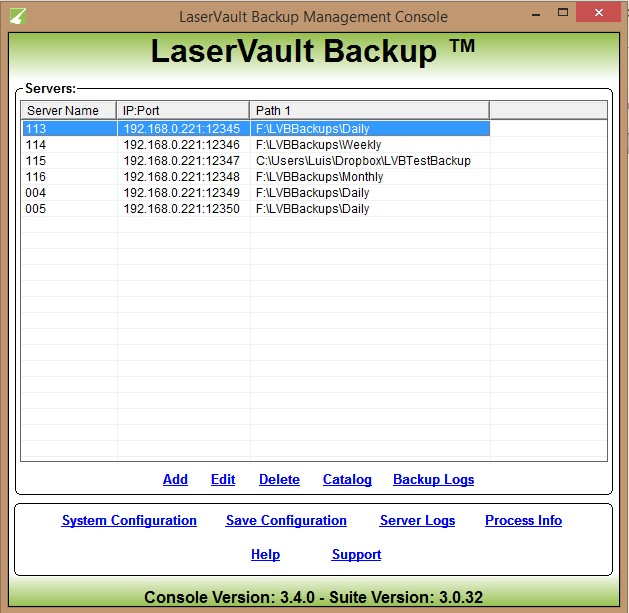Open the Catalog link
The image size is (629, 613).
[347, 480]
